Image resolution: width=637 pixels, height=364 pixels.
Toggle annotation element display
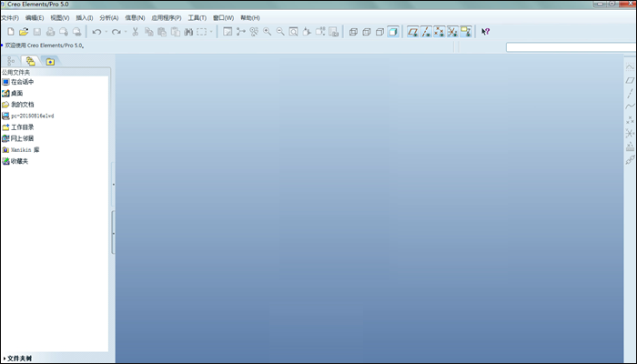point(466,32)
